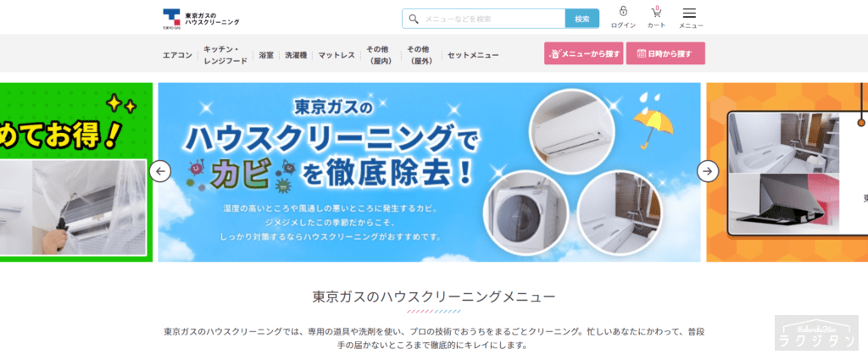The image size is (868, 360).
Task: Go to next carousel slide arrow
Action: pyautogui.click(x=708, y=171)
